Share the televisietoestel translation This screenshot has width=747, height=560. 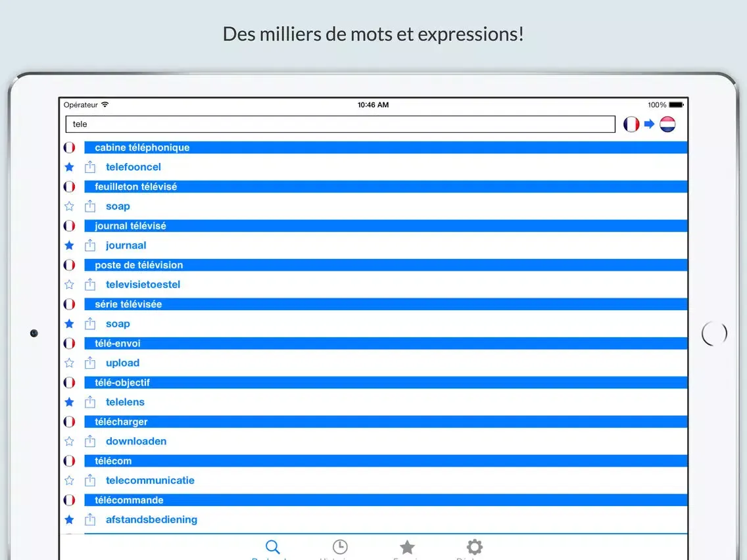point(90,285)
